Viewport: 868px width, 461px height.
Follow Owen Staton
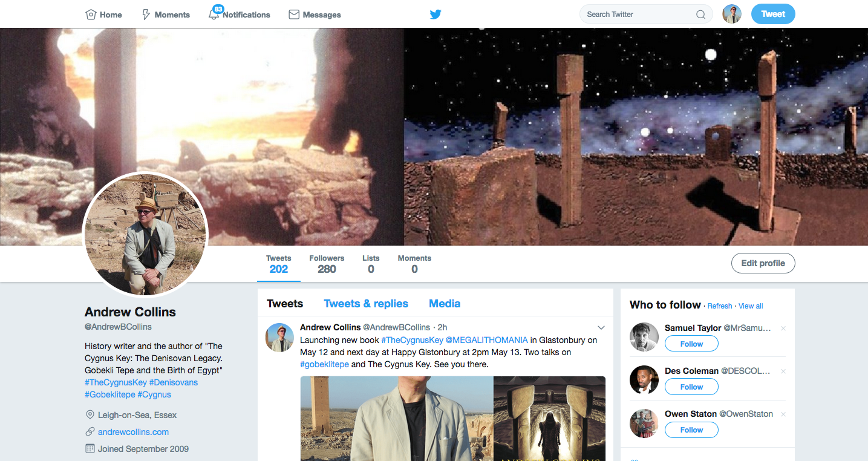coord(691,430)
